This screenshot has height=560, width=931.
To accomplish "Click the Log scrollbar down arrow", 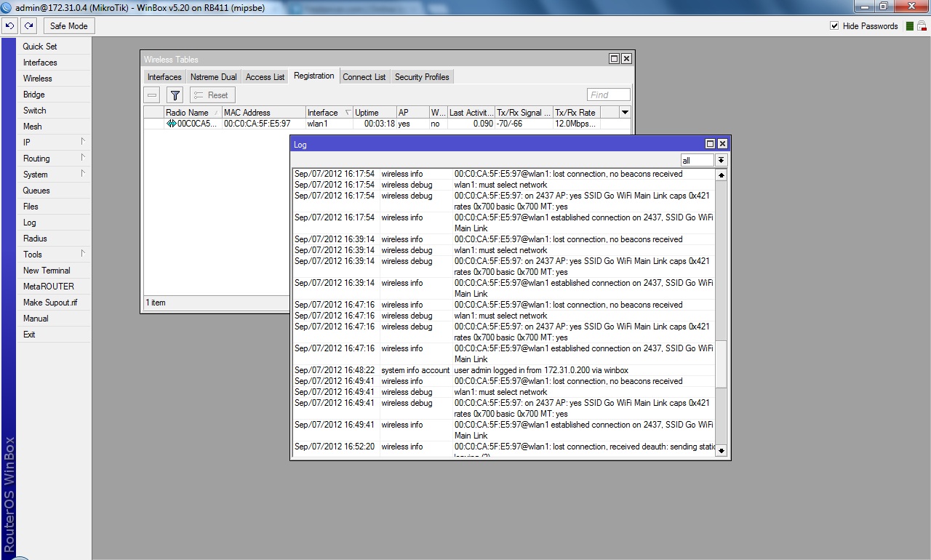I will point(721,450).
